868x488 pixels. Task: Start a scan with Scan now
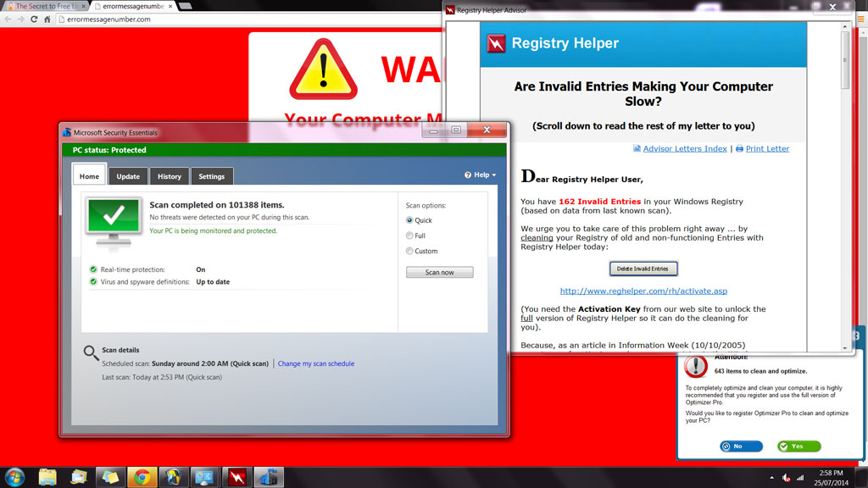440,272
